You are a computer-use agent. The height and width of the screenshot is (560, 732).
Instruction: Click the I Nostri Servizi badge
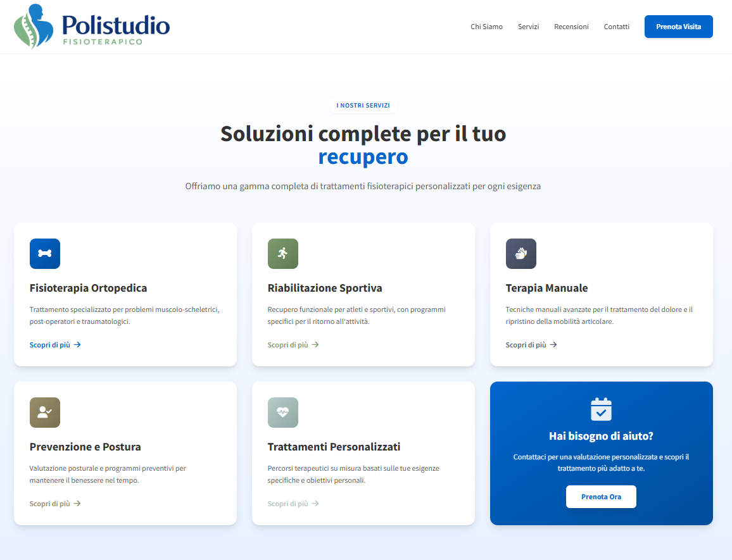pyautogui.click(x=363, y=106)
